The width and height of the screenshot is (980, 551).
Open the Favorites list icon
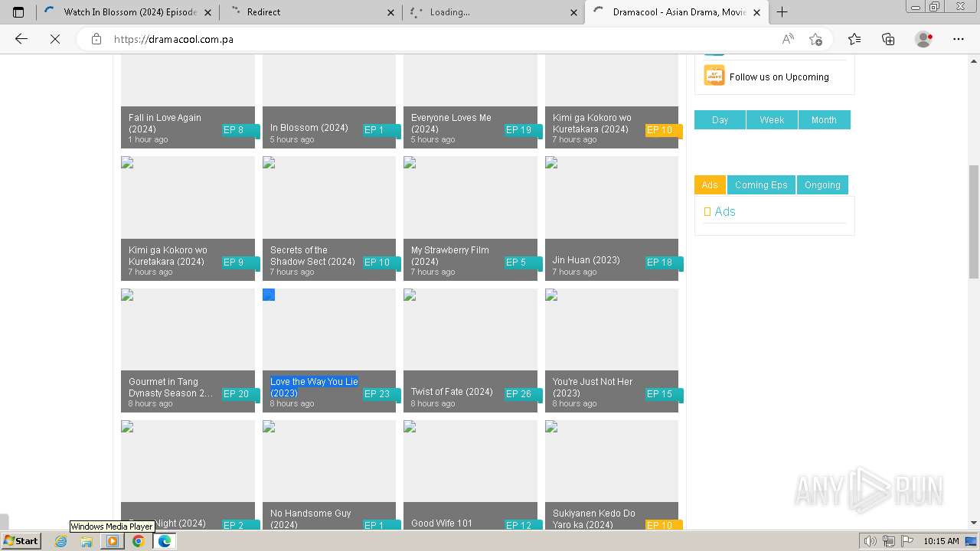point(854,39)
